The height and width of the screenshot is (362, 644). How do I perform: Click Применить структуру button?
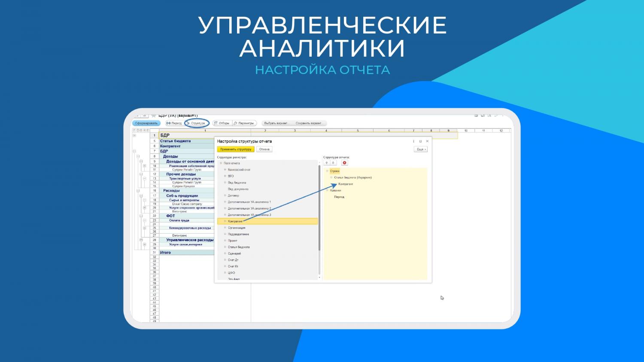(x=236, y=149)
